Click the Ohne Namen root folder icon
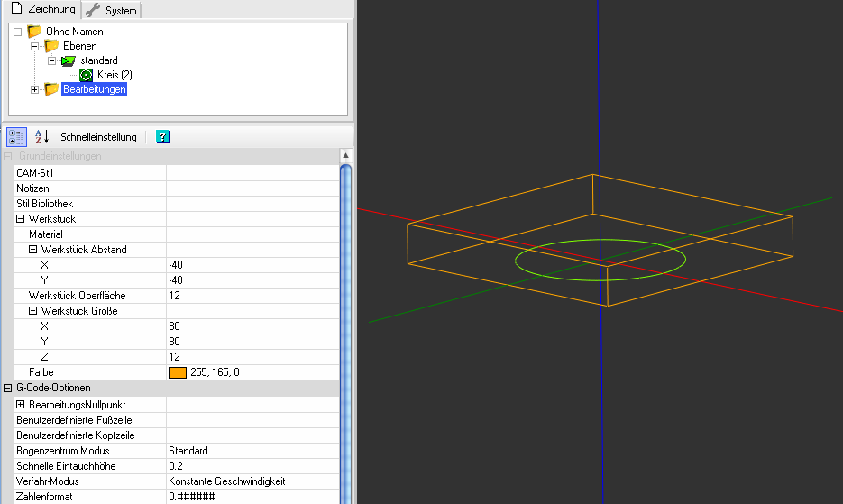Image resolution: width=843 pixels, height=504 pixels. tap(35, 32)
